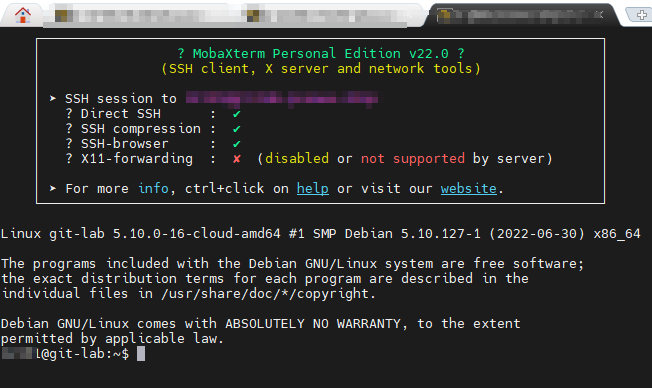
Task: Click the red X next to X11-forwarding
Action: click(237, 159)
